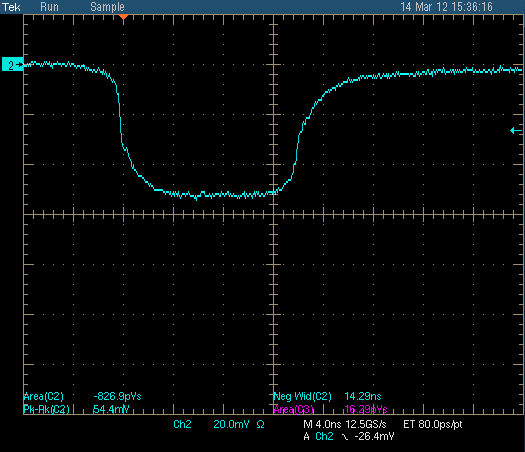This screenshot has width=525, height=452.
Task: Click the orange trigger position marker
Action: point(124,16)
